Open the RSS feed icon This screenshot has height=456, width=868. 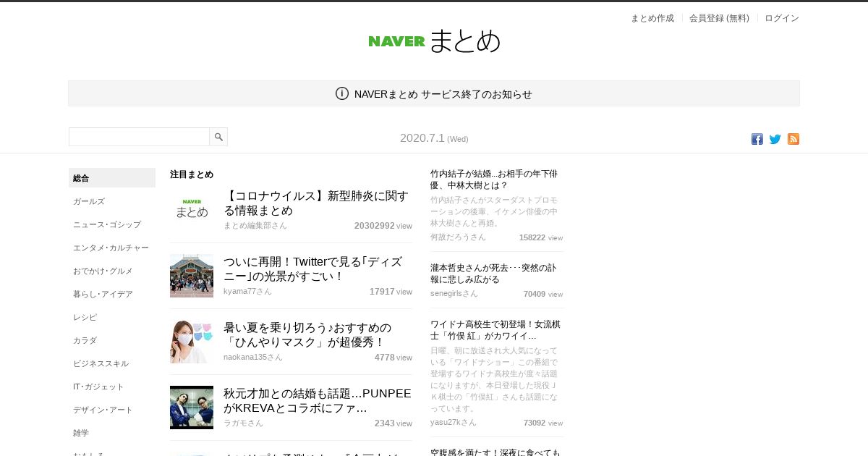pyautogui.click(x=793, y=139)
